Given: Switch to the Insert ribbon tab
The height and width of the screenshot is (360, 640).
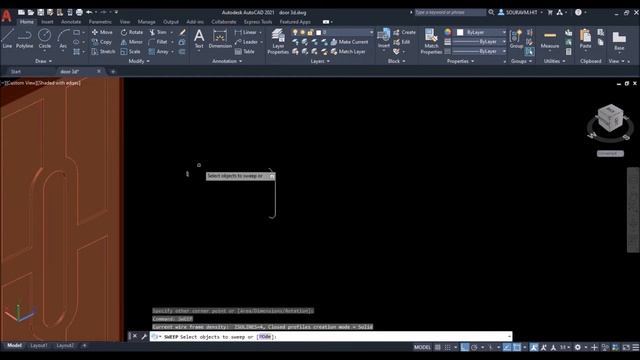Looking at the screenshot, I should 47,22.
